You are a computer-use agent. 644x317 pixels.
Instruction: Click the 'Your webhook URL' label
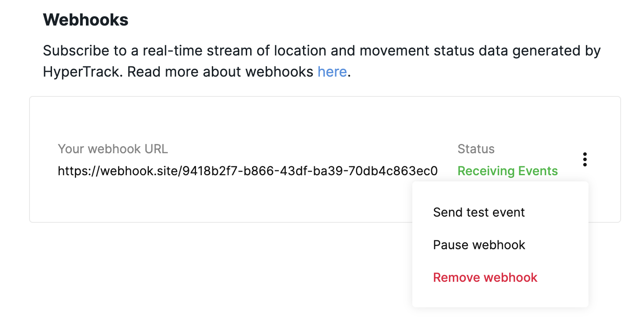click(x=113, y=149)
